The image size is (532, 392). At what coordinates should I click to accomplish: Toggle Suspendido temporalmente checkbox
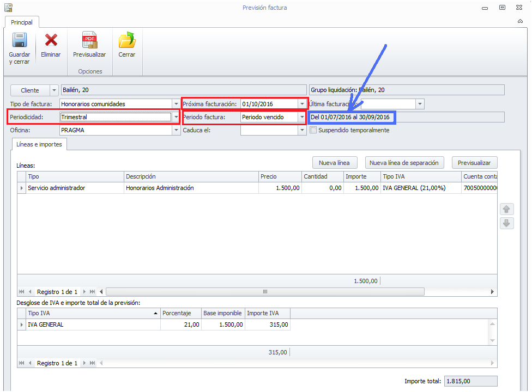tap(313, 130)
